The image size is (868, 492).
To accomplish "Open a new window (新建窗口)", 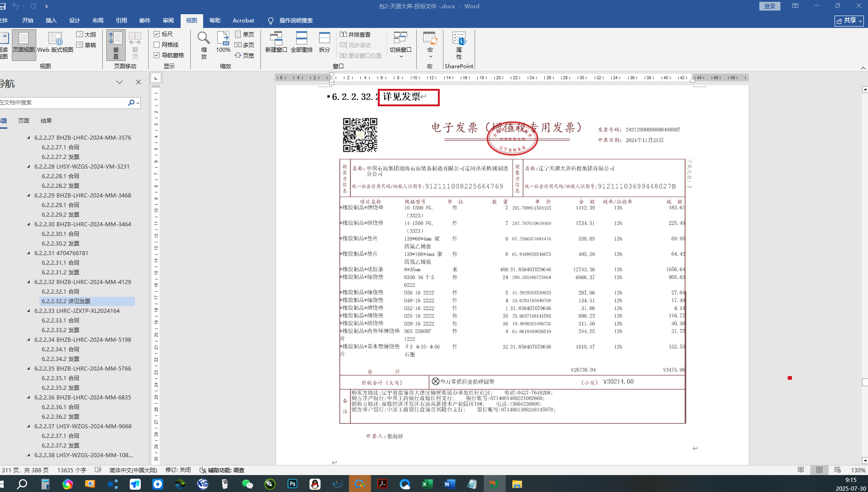I will [276, 43].
